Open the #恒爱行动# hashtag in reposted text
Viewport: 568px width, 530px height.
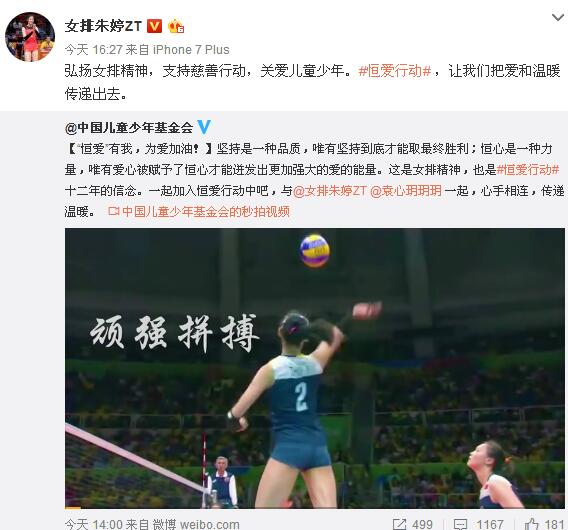(x=528, y=170)
